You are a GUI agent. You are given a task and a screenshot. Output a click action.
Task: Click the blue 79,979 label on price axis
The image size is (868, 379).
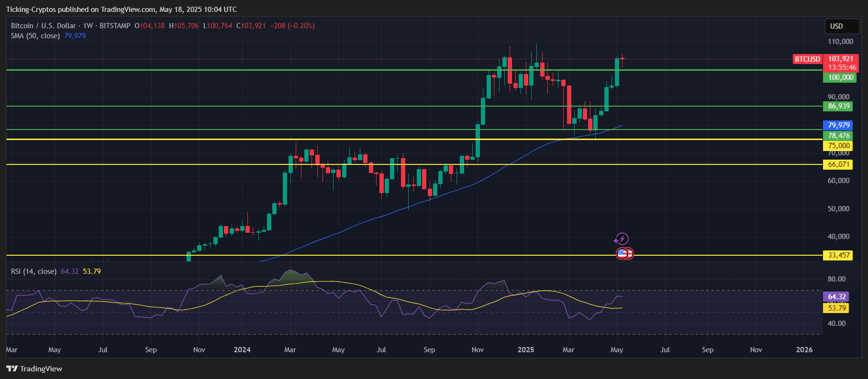click(x=838, y=125)
